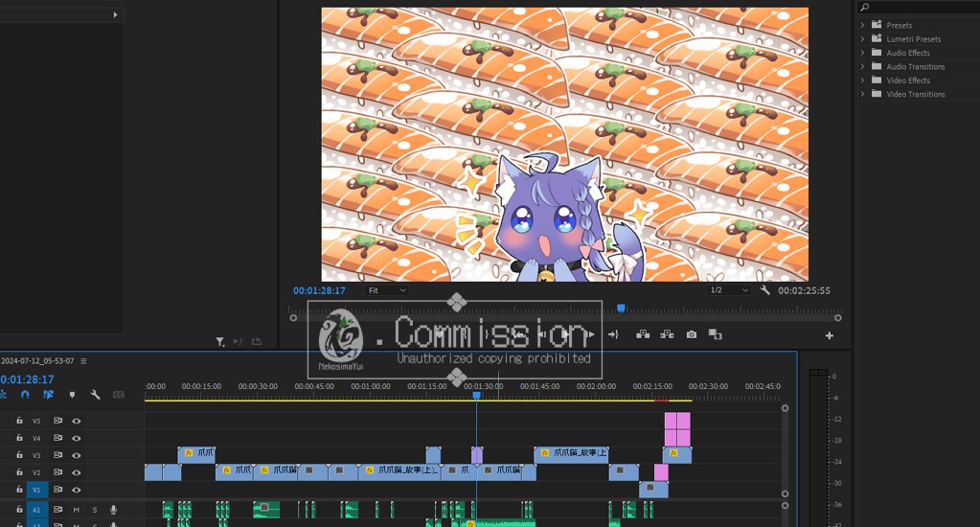
Task: Click the 00:01:00:00 ruler label
Action: pos(371,386)
